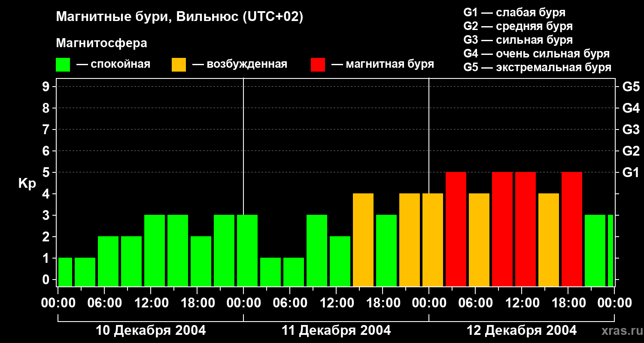Click the date label '12 Декабря 2004'
The height and width of the screenshot is (343, 644).
522,331
